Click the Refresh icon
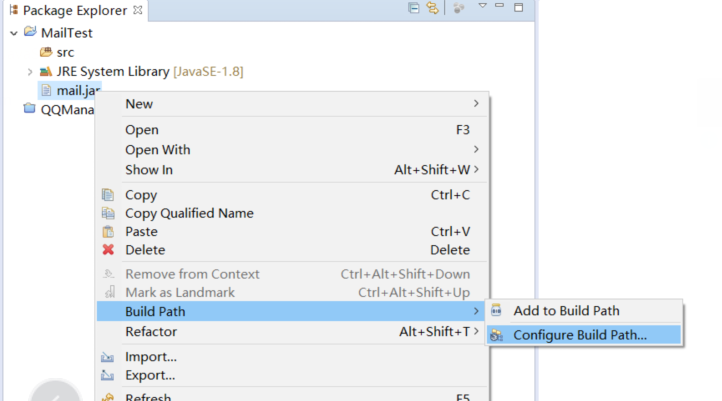 pyautogui.click(x=108, y=397)
